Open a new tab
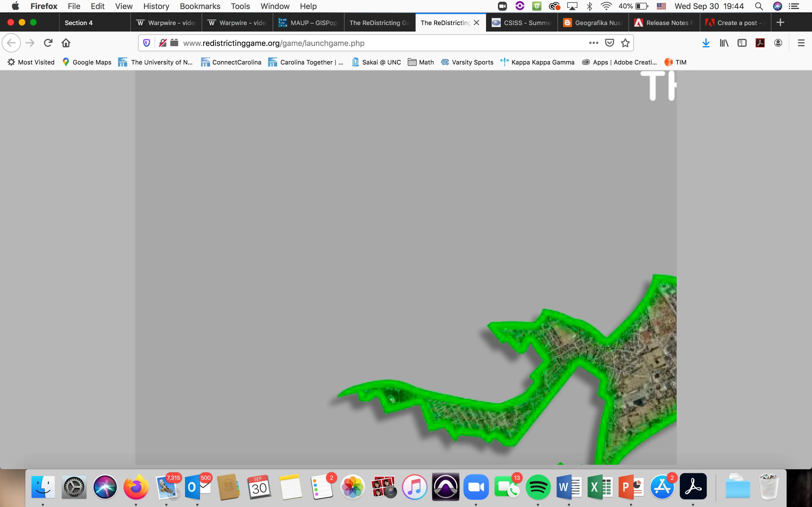 (780, 23)
